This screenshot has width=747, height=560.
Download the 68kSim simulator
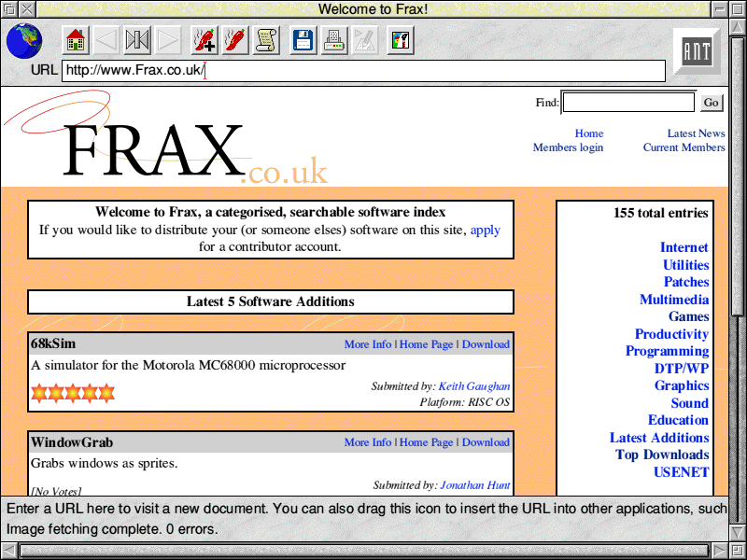(486, 343)
